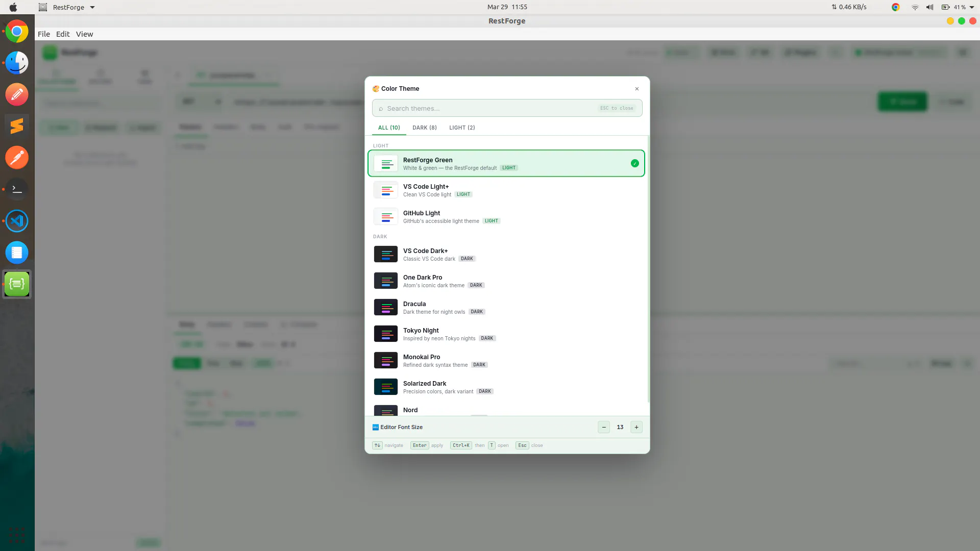This screenshot has width=980, height=551.
Task: Click the Monokai Pro theme thumbnail
Action: [386, 360]
